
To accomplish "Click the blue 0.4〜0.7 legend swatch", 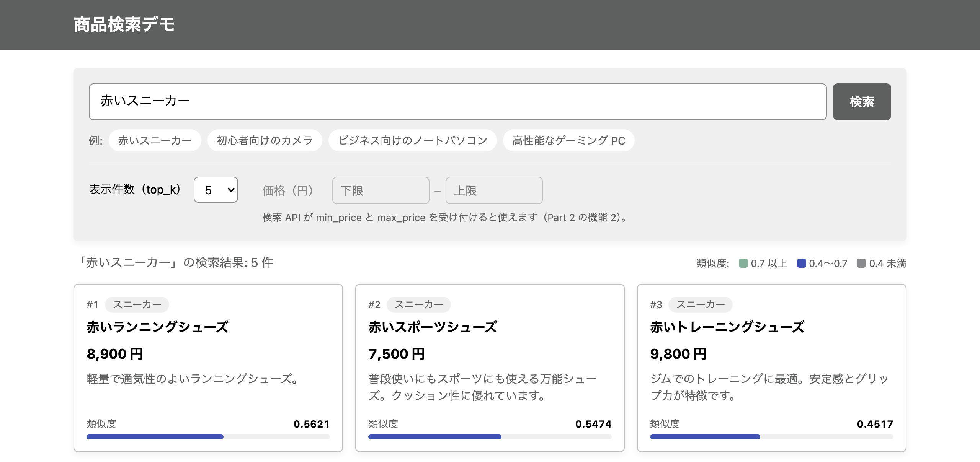I will (801, 263).
